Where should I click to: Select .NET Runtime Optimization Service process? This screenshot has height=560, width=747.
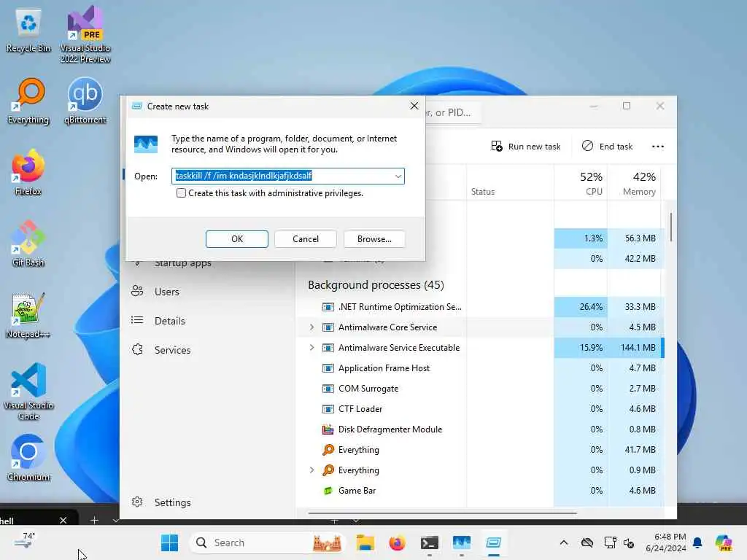(399, 307)
